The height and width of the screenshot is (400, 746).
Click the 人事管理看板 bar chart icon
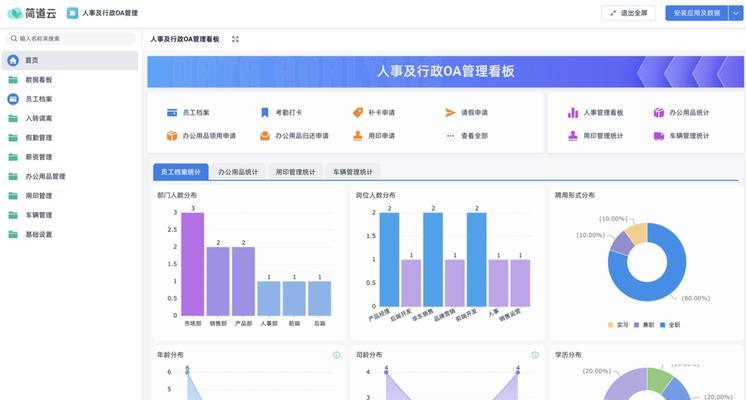[x=573, y=113]
